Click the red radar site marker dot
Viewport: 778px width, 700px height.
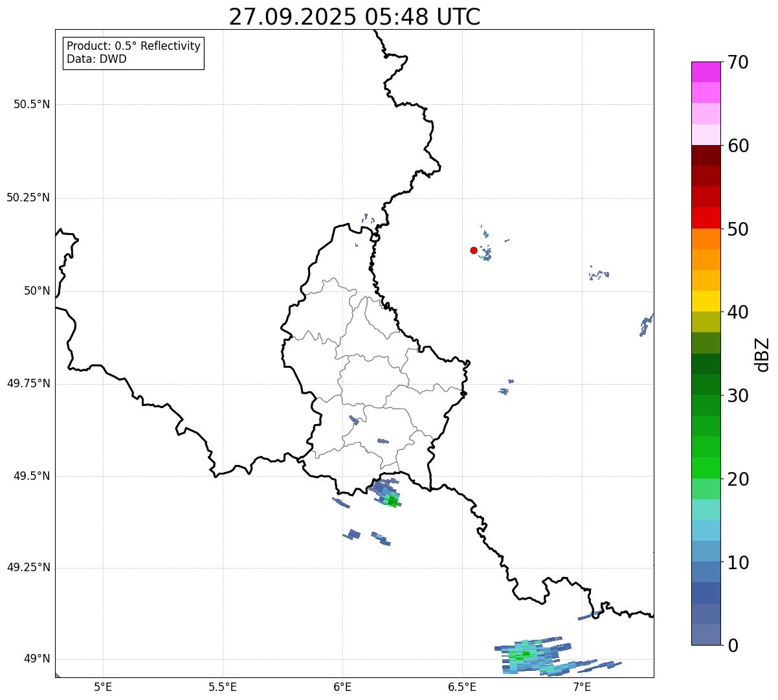click(474, 251)
